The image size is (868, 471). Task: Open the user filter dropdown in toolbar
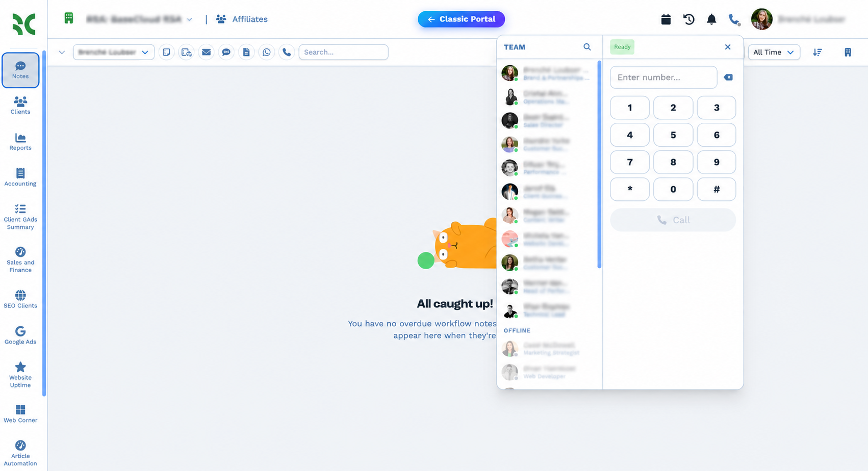pos(114,52)
